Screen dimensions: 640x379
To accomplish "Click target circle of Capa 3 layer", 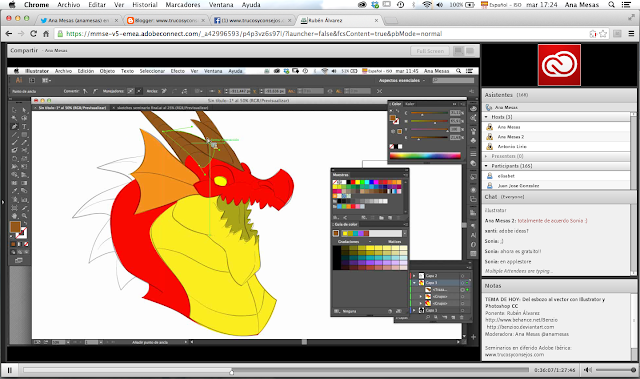I will pyautogui.click(x=462, y=283).
